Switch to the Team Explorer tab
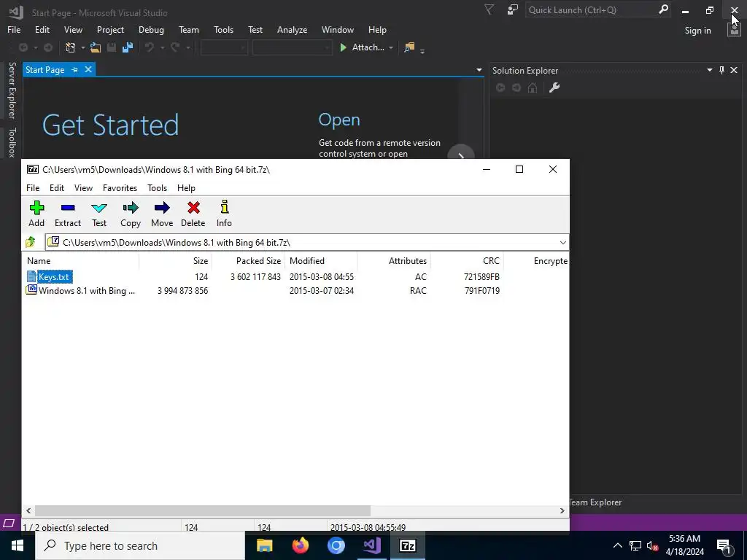This screenshot has height=560, width=747. pos(595,502)
